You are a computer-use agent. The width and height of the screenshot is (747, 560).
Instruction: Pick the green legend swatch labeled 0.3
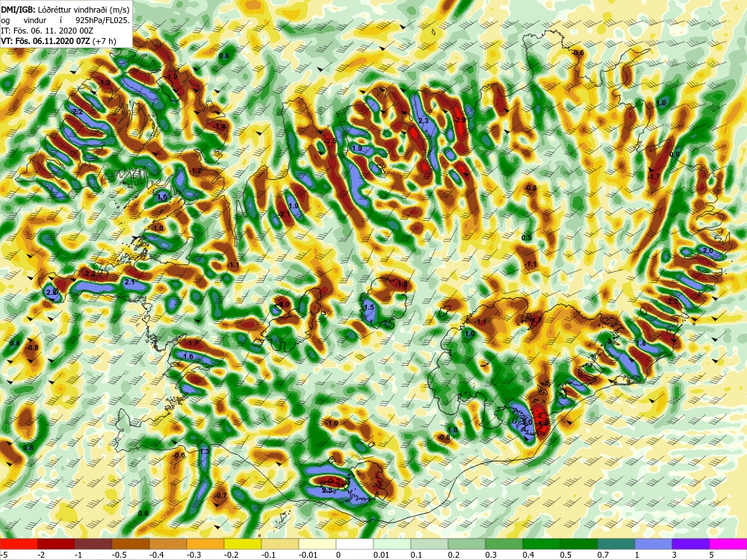click(504, 544)
